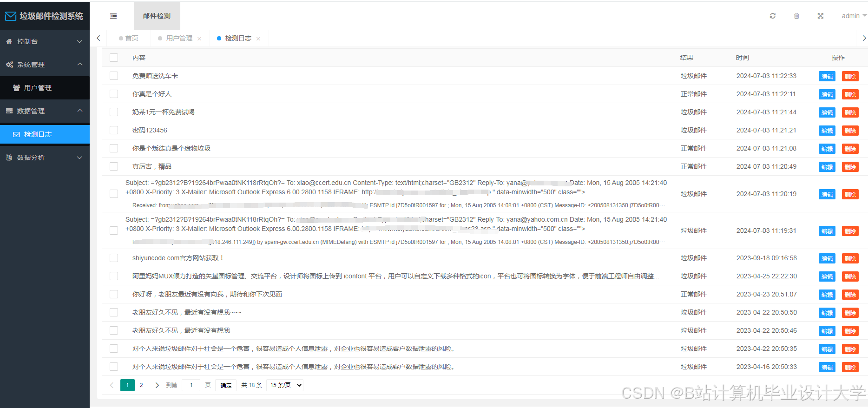Screen dimensions: 868x408
Task: Go to previous page arrow in pagination
Action: point(112,385)
